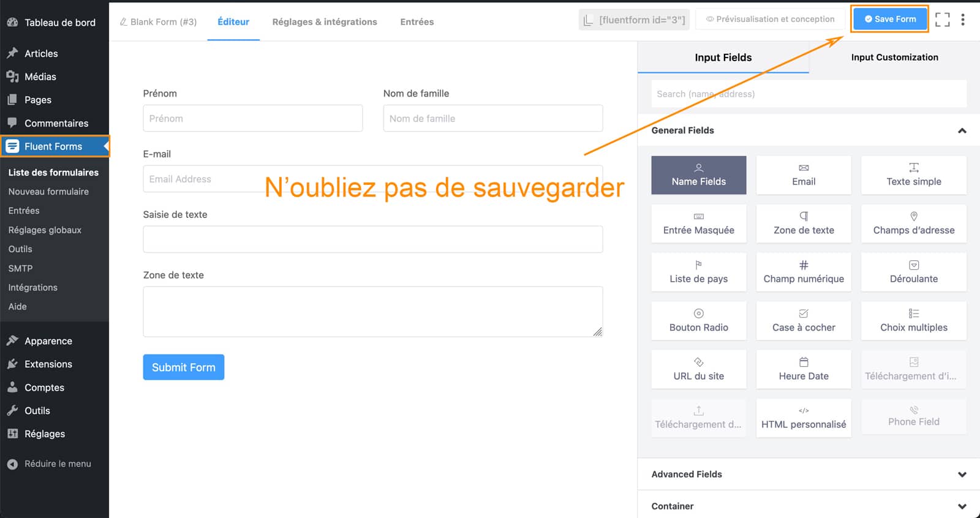Open the Réglages menu in sidebar
The image size is (980, 518).
[x=54, y=434]
